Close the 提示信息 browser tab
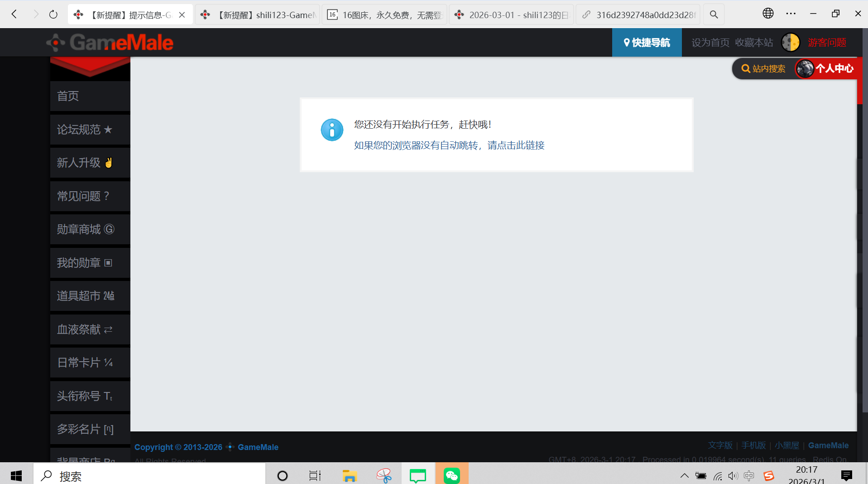The image size is (868, 484). click(182, 15)
